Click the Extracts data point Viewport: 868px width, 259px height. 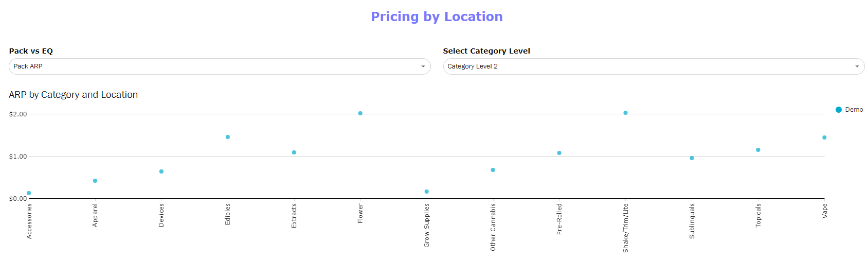(294, 152)
